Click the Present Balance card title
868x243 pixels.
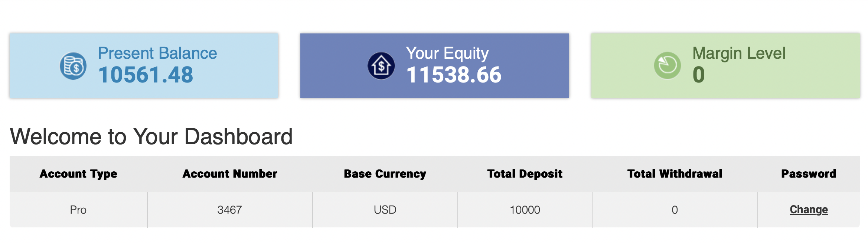[x=157, y=53]
